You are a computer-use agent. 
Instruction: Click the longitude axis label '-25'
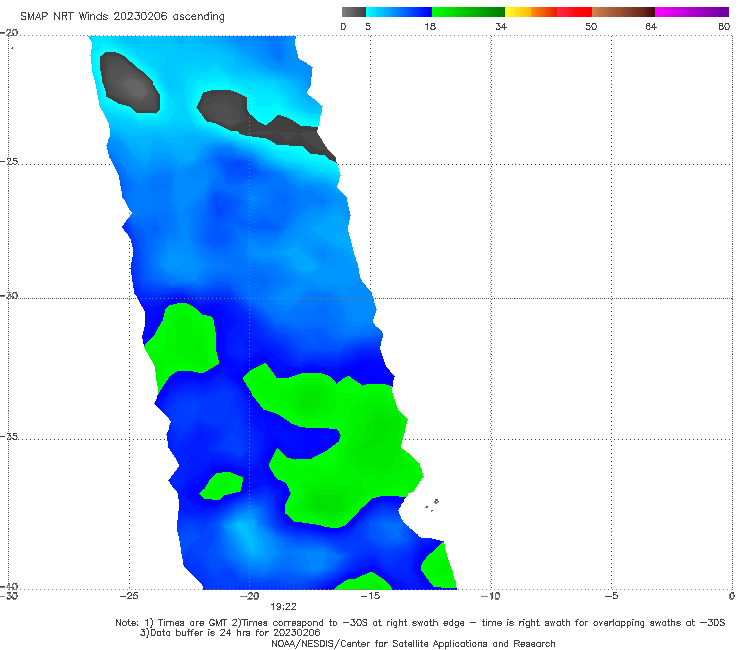[129, 596]
